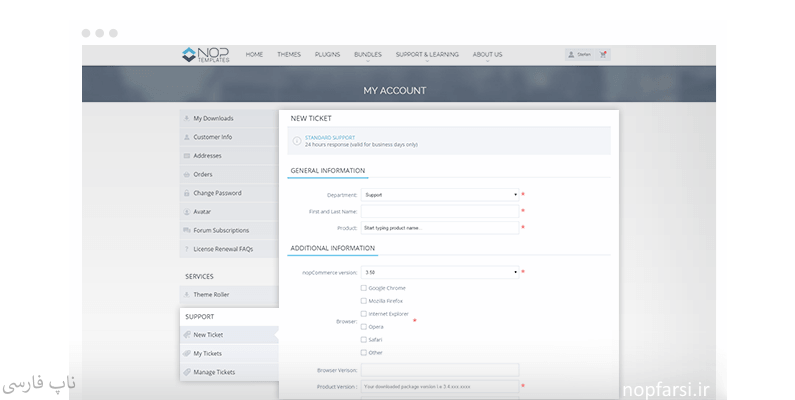795x400 pixels.
Task: Click the First and Last Name field
Action: 440,211
